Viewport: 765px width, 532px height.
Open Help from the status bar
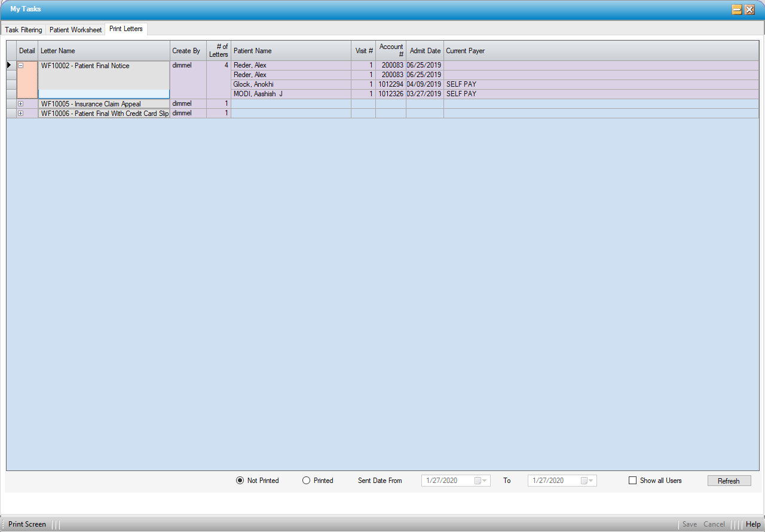point(752,524)
